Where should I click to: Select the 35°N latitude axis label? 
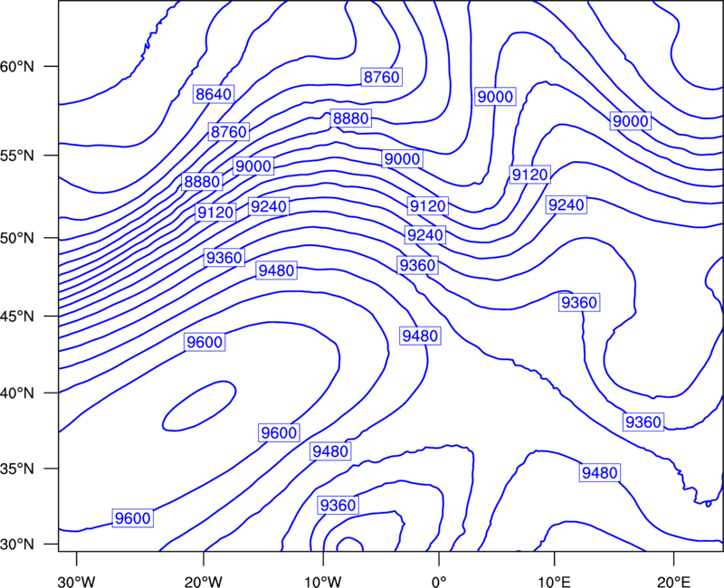[x=17, y=469]
